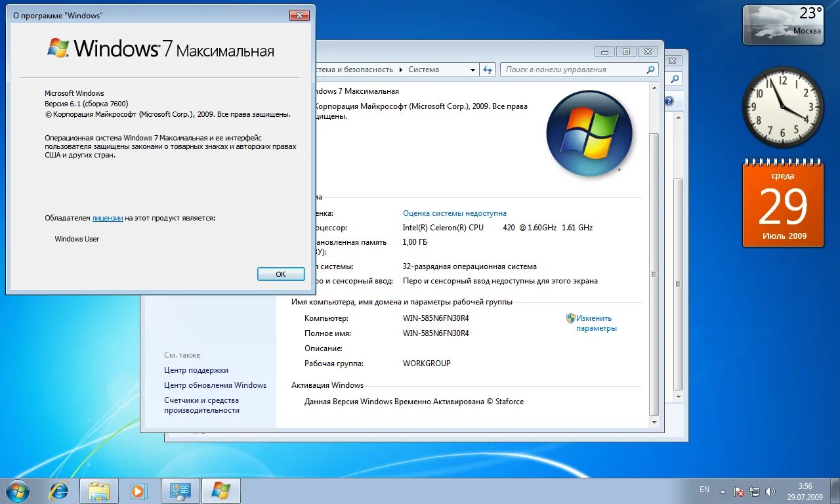Confirm the About dialog with OK
Screen dimensions: 840x504
281,274
